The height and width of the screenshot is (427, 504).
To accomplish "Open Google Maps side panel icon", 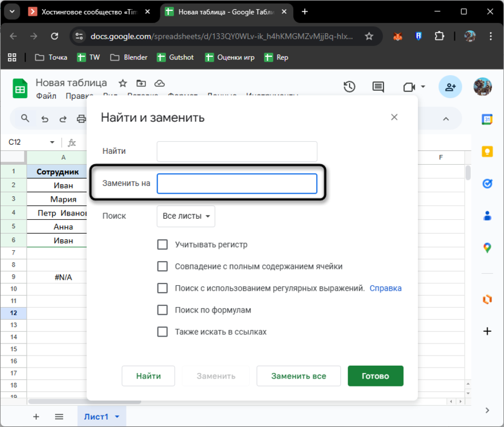I will [x=487, y=247].
